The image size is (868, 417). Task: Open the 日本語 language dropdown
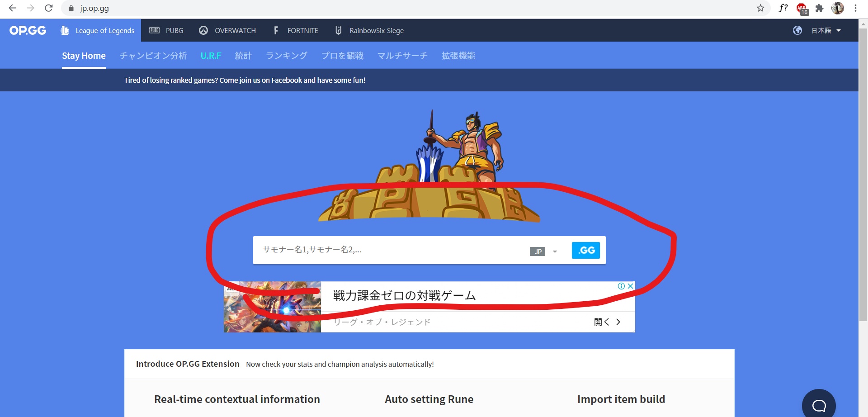pos(826,30)
